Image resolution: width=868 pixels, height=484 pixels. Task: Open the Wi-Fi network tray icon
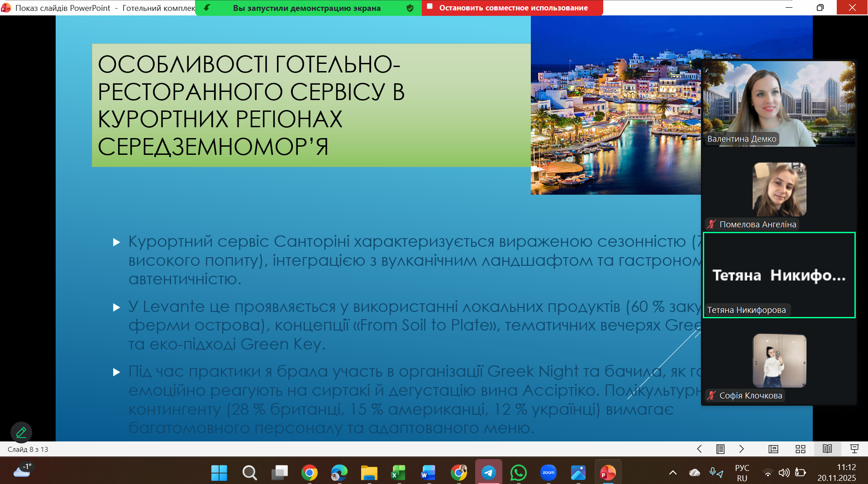768,473
